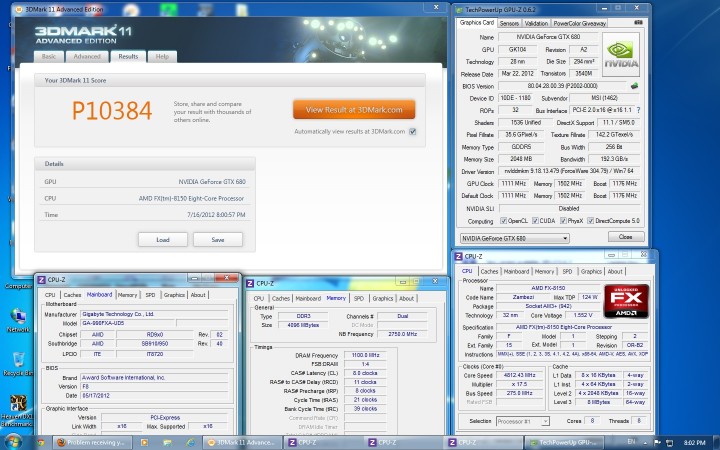Open Caches tab in the FX-8150 CPU-Z window

pos(489,271)
